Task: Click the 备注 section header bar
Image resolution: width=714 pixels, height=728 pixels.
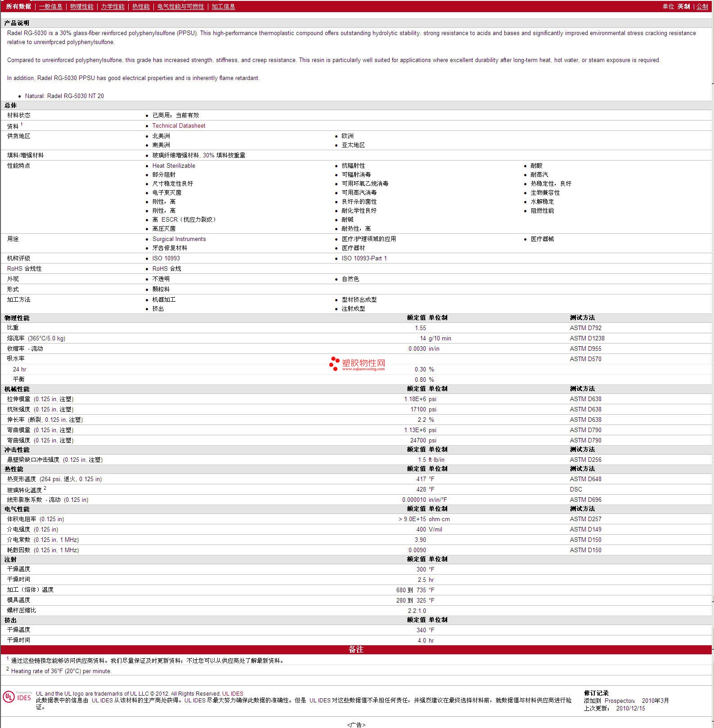Action: pyautogui.click(x=356, y=649)
